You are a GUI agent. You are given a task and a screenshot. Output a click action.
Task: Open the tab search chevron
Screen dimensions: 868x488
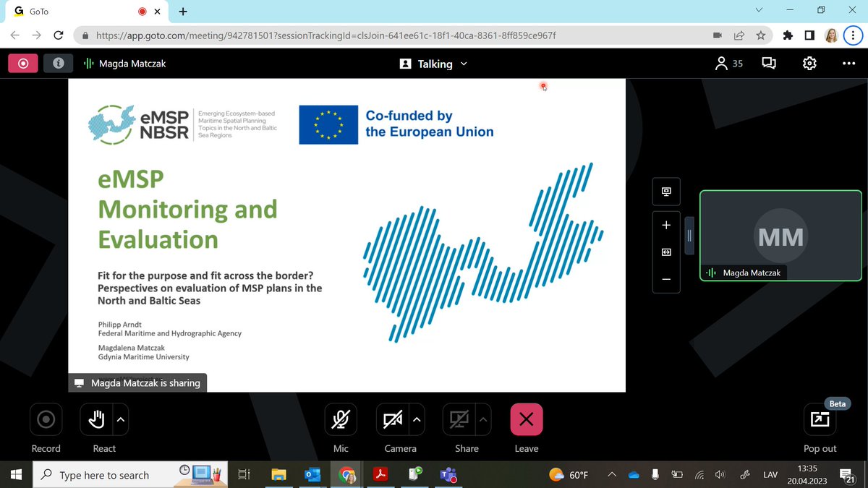[759, 10]
